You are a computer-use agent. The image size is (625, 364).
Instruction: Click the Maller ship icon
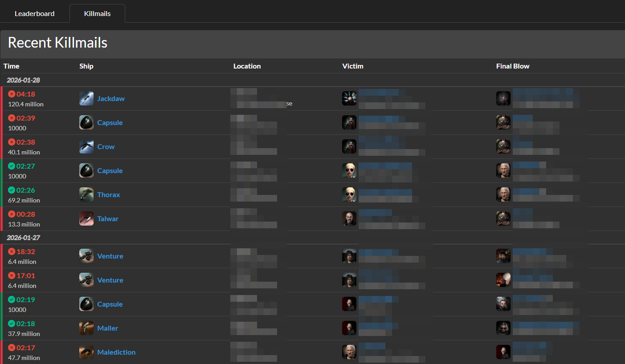86,328
